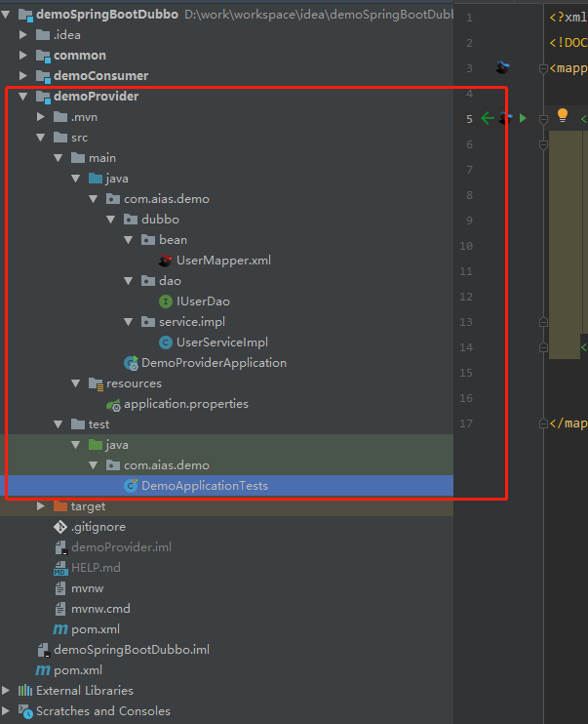Viewport: 588px width, 724px height.
Task: Click the green left-arrow gutter icon on line 5
Action: click(488, 119)
